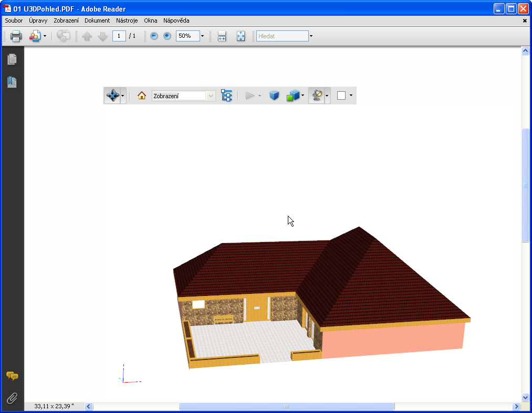Toggle the Pages panel in sidebar
The height and width of the screenshot is (413, 532).
pos(12,59)
